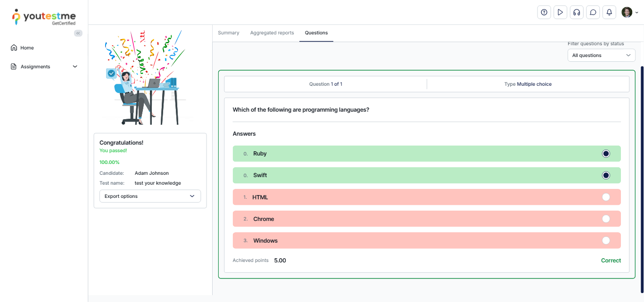This screenshot has width=644, height=302.
Task: Open the All questions status filter
Action: click(x=601, y=55)
